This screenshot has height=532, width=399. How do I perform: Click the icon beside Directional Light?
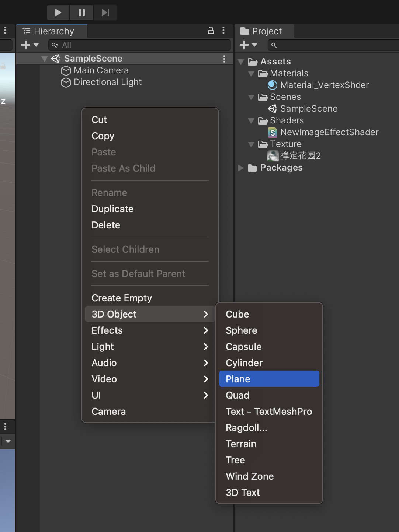click(x=66, y=82)
